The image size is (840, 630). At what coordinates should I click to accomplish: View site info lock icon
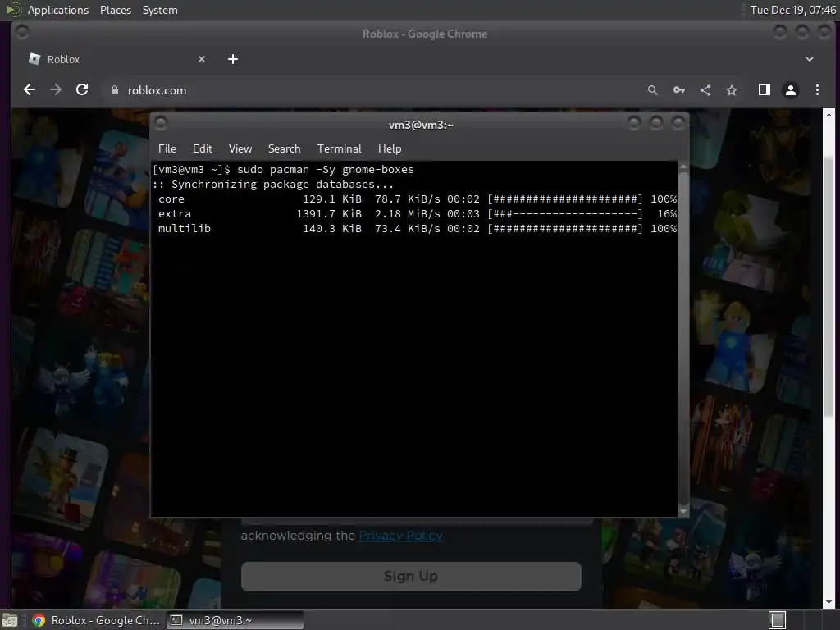click(114, 90)
